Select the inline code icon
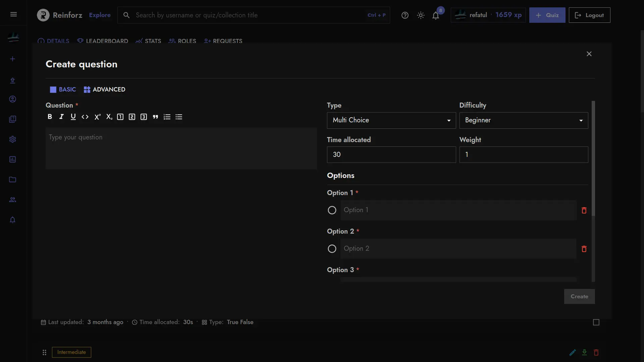Viewport: 644px width, 362px height. (x=85, y=117)
